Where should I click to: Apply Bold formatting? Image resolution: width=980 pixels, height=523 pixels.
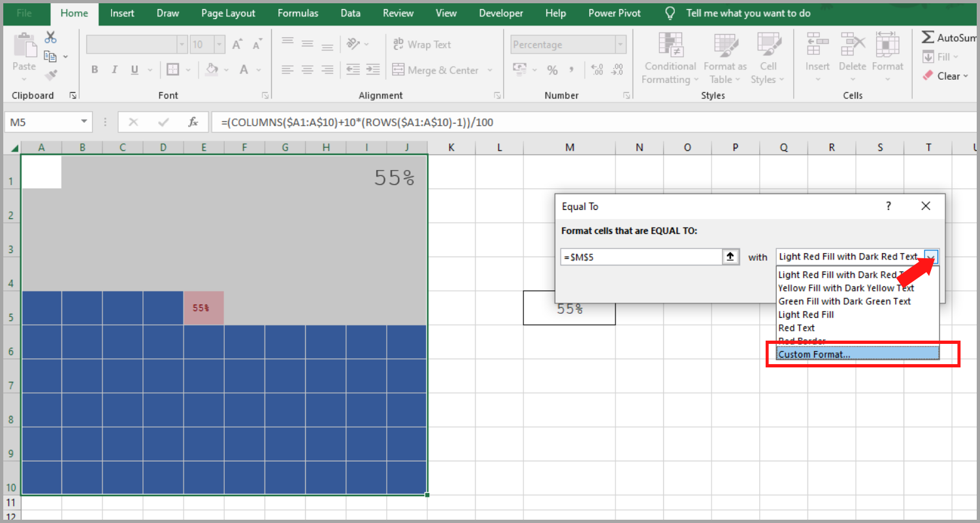click(94, 69)
